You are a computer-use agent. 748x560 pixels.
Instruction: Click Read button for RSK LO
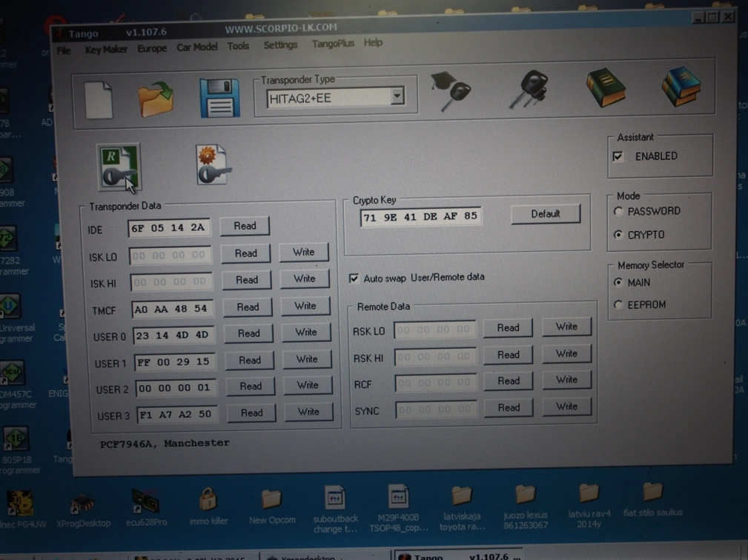(508, 327)
